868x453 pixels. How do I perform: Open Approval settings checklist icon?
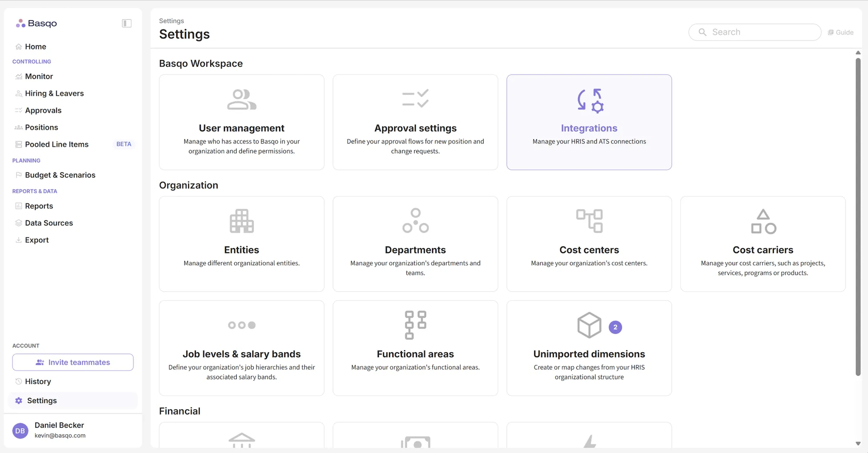click(x=415, y=98)
